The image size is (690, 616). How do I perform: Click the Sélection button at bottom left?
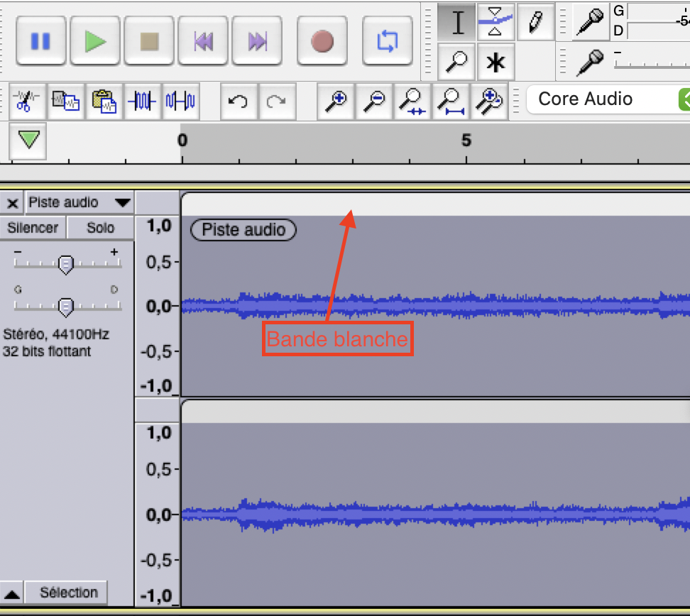(x=67, y=593)
